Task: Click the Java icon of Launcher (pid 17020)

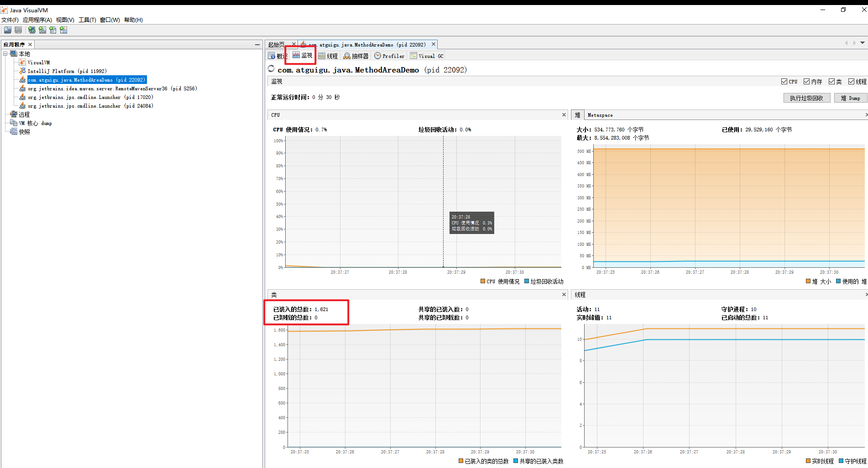Action: coord(22,97)
